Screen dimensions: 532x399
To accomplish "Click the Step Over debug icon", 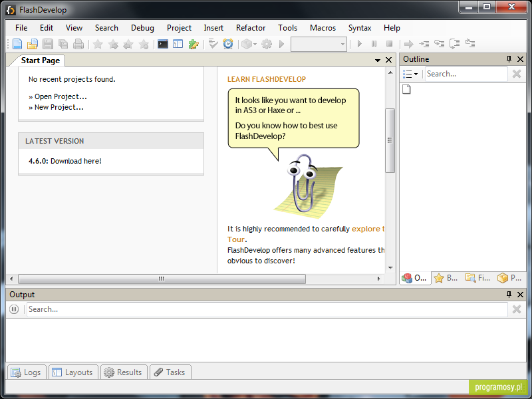I will click(x=455, y=44).
